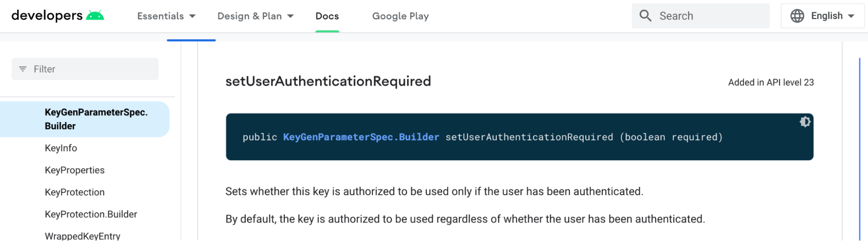The height and width of the screenshot is (241, 868).
Task: Focus the Search input field
Action: tap(700, 16)
